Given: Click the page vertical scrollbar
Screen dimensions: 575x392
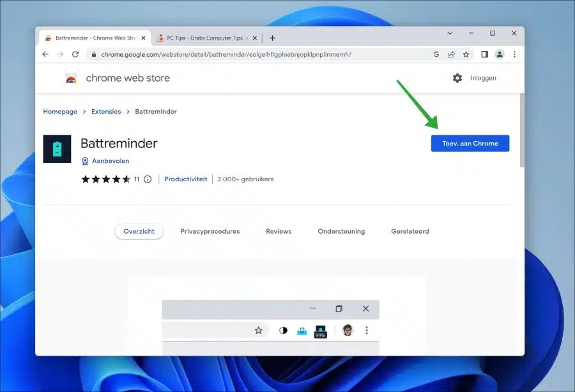Looking at the screenshot, I should [x=522, y=130].
